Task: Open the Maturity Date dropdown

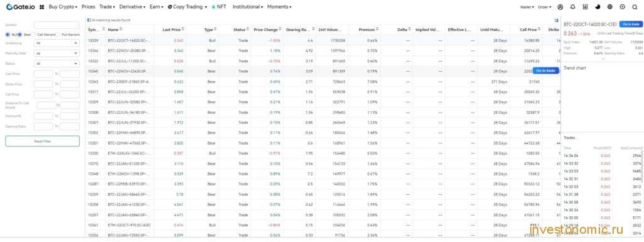Action: [57, 53]
